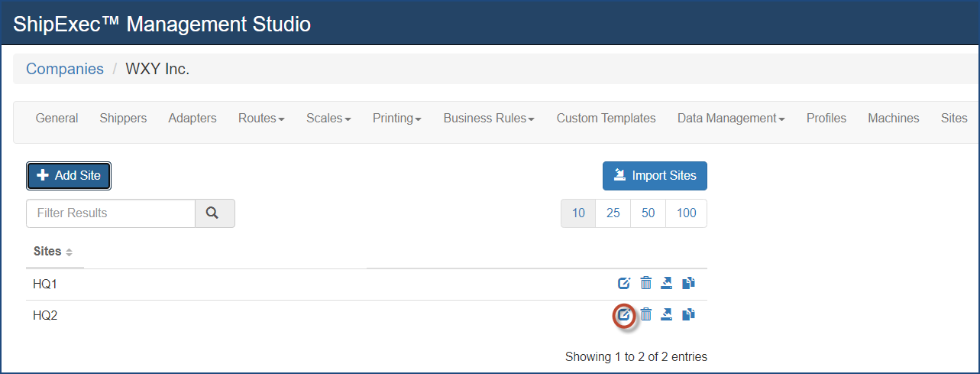Click the search magnifier button

click(x=215, y=213)
